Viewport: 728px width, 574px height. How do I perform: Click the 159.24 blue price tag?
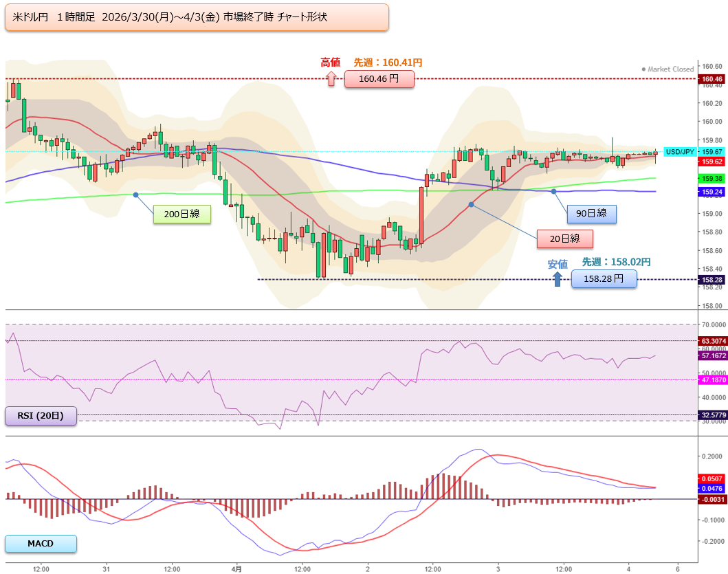pos(712,192)
